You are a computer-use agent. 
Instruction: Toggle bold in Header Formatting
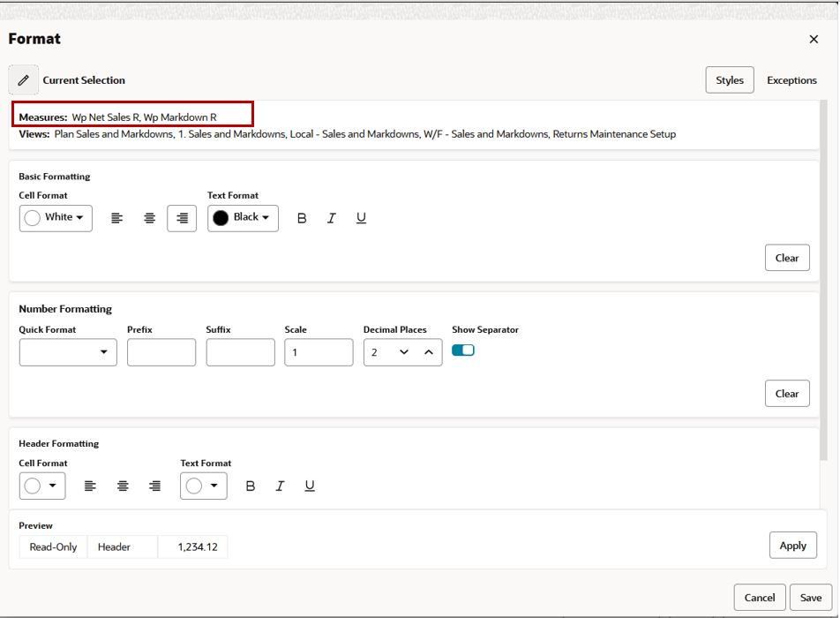coord(251,486)
